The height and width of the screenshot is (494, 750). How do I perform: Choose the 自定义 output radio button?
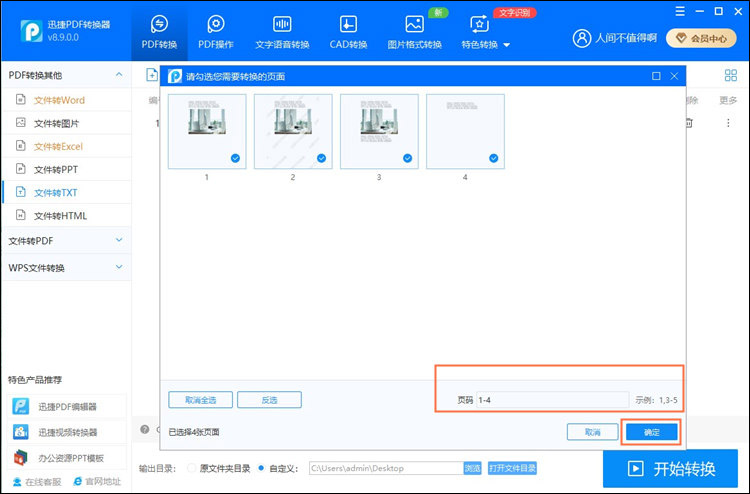[x=262, y=468]
